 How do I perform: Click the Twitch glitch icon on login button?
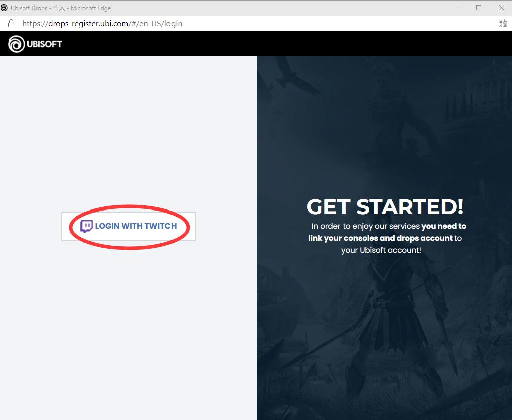pos(86,226)
